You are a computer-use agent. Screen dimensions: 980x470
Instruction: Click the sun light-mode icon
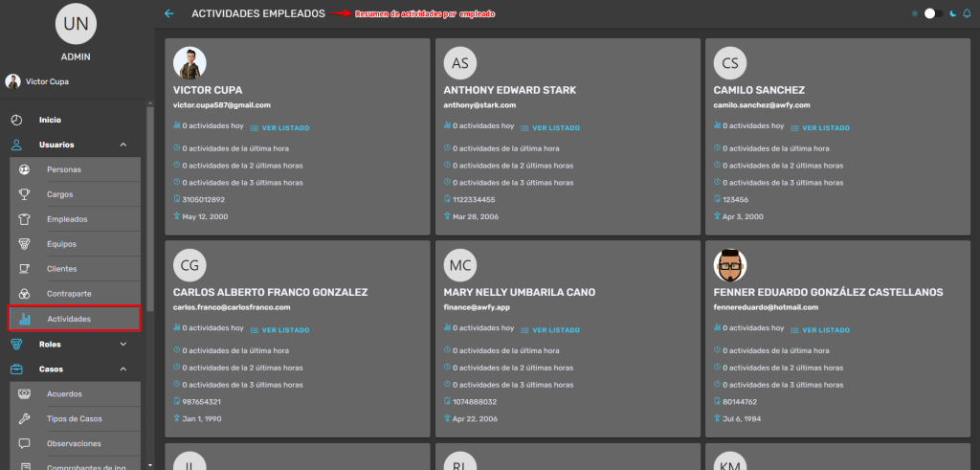click(x=915, y=13)
